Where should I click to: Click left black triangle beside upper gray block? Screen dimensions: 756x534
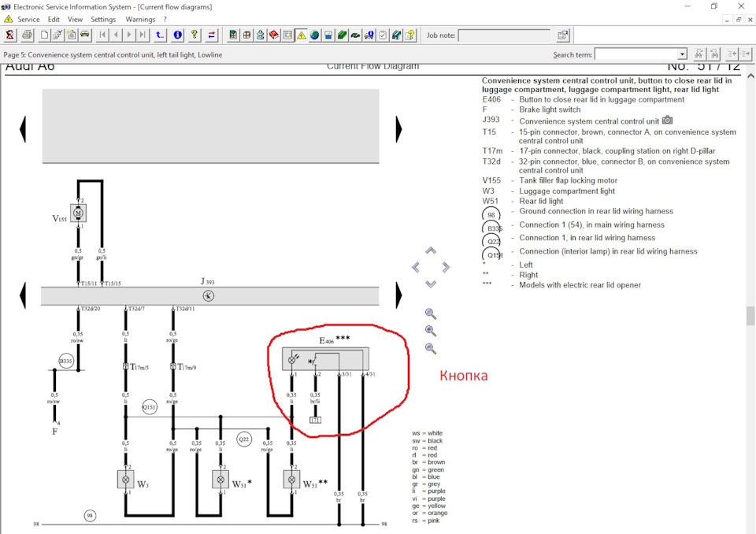tap(23, 129)
